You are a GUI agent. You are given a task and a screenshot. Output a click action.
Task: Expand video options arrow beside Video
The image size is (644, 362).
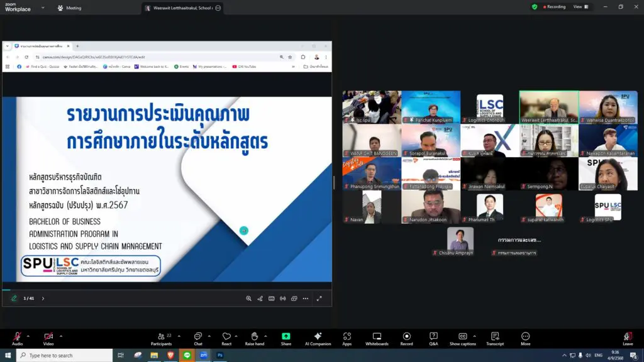[61, 336]
